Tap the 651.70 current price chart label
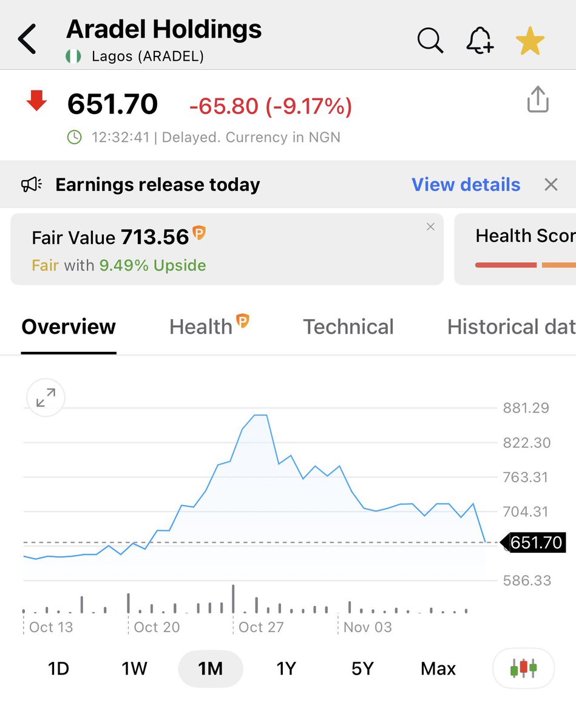The image size is (576, 728). (534, 542)
